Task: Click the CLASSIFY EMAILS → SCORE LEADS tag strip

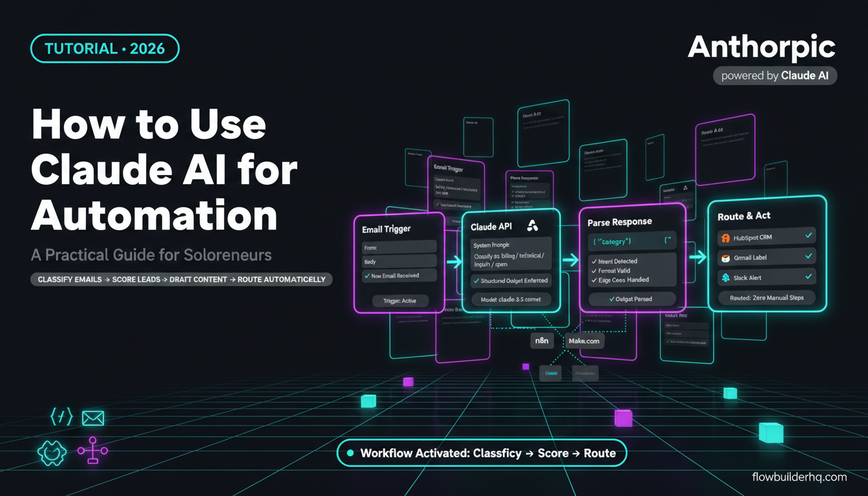Action: coord(181,280)
